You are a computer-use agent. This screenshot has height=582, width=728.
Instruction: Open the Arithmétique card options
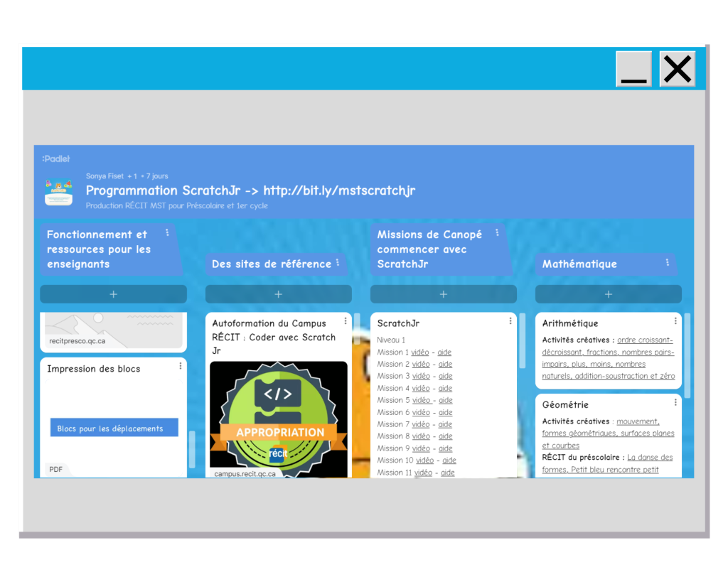tap(675, 320)
